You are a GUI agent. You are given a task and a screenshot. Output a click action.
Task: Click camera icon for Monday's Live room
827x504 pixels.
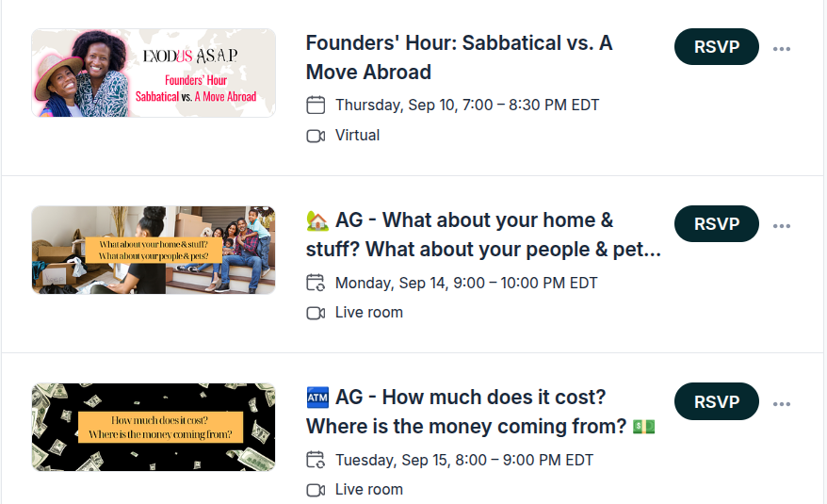pos(316,314)
